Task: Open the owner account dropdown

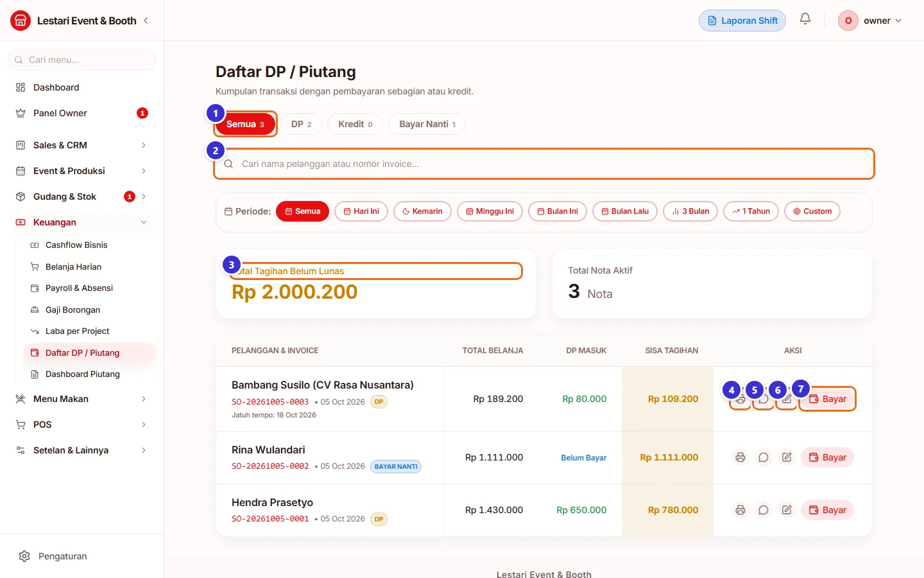Action: tap(870, 21)
